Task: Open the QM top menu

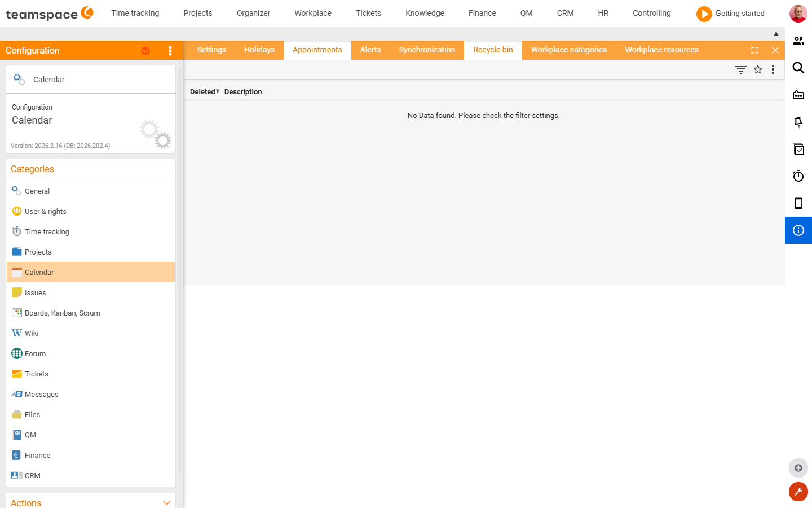Action: [x=527, y=13]
